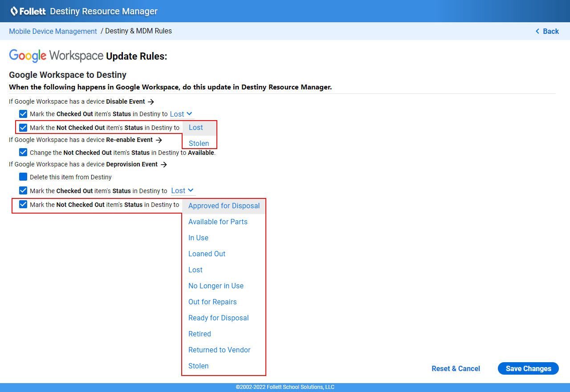Open Disable Event Checked Out status dropdown
The width and height of the screenshot is (570, 392).
(182, 114)
